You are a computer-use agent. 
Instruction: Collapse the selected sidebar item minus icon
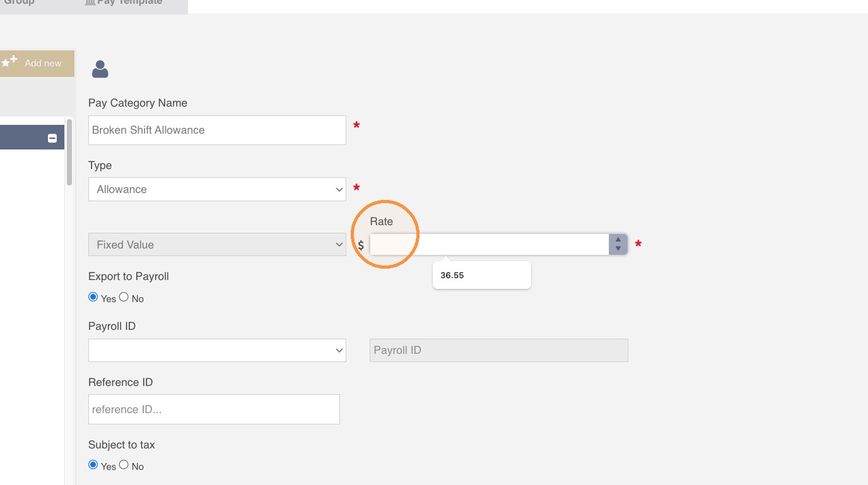click(52, 138)
